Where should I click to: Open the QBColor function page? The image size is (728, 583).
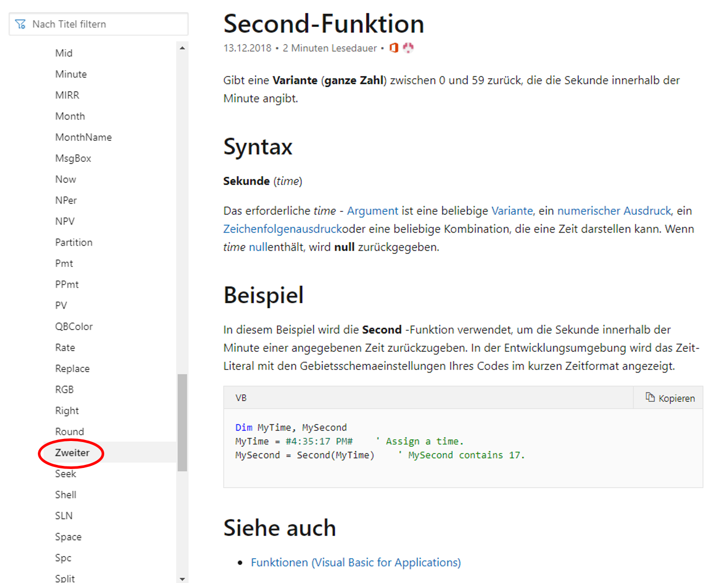coord(74,326)
